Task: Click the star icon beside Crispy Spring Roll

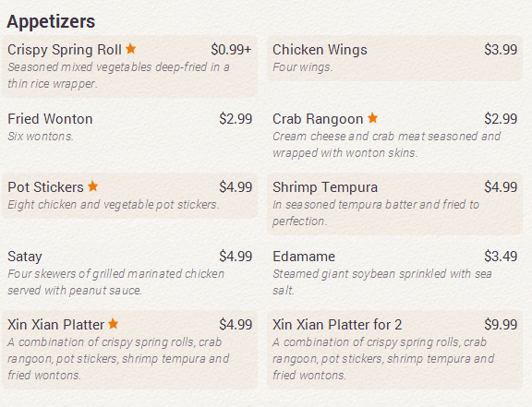Action: [x=130, y=49]
